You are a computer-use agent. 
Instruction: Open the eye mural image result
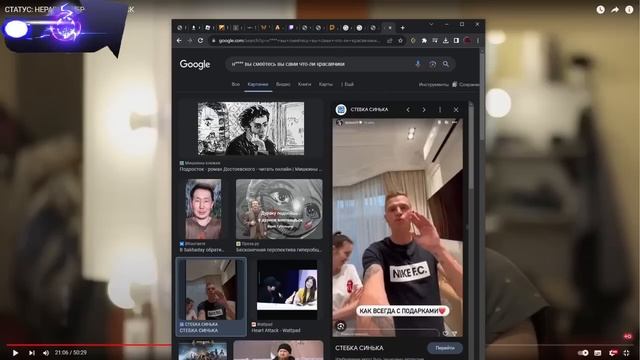tap(279, 209)
